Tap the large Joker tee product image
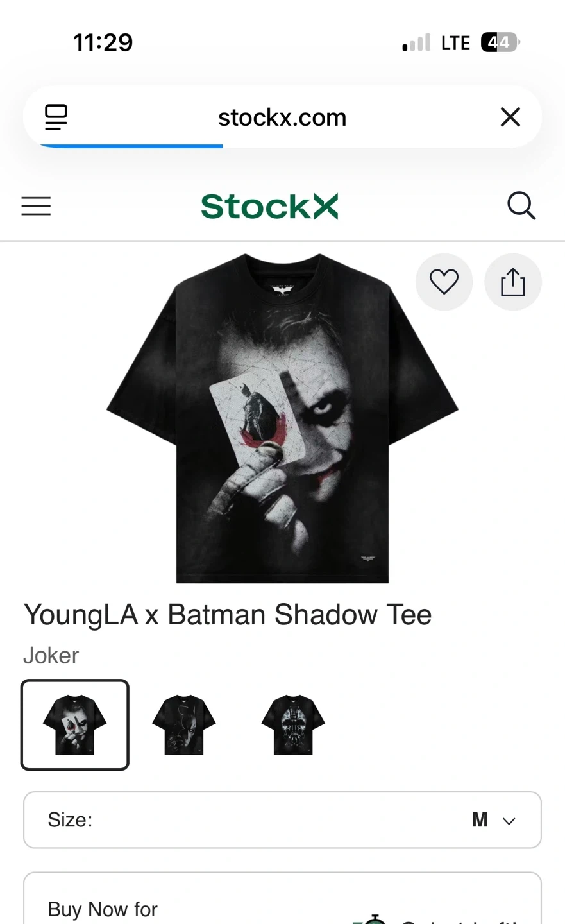 point(282,417)
